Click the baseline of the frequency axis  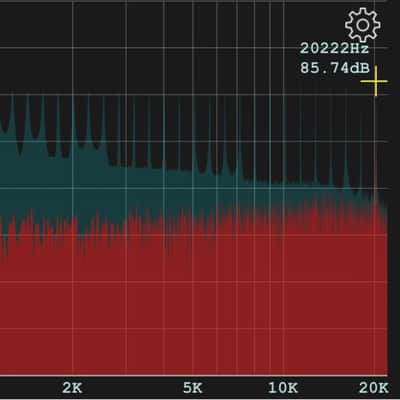[193, 376]
